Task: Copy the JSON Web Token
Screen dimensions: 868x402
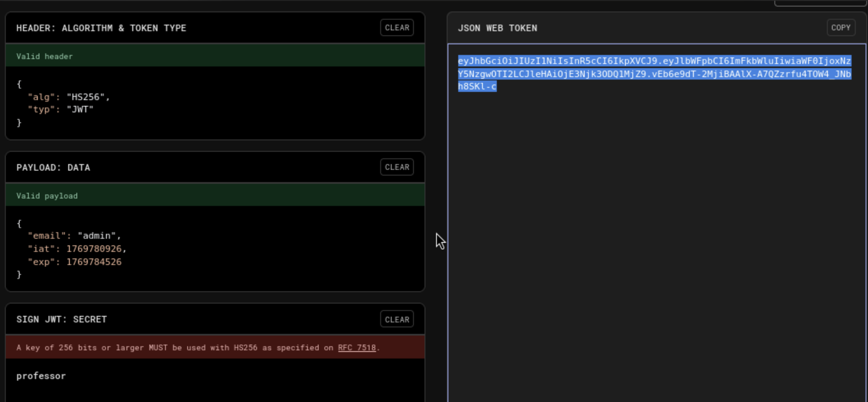Action: 840,28
